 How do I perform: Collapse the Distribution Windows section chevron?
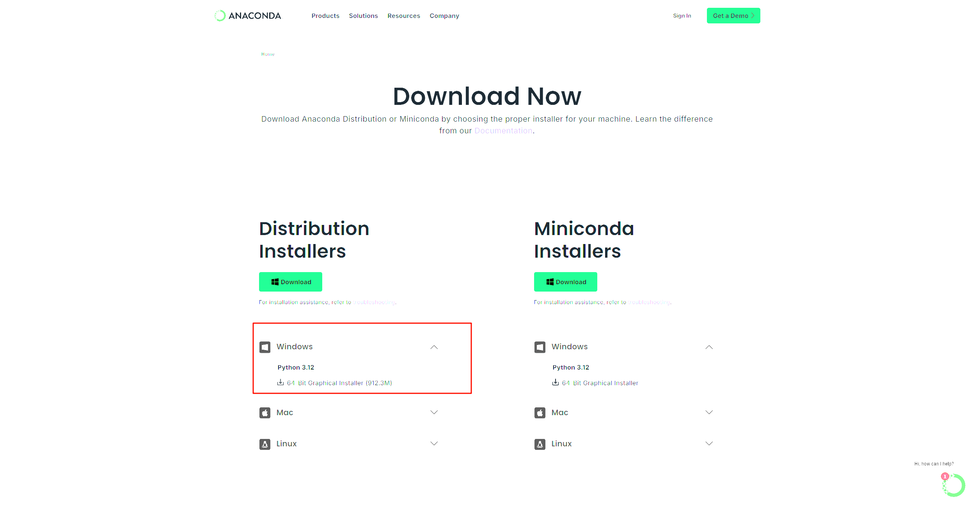tap(434, 347)
